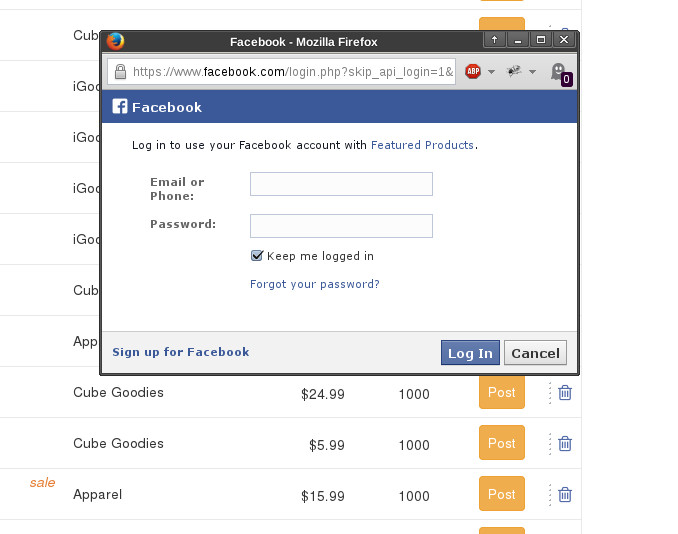Open the Forgot your password link
678x534 pixels.
(315, 284)
